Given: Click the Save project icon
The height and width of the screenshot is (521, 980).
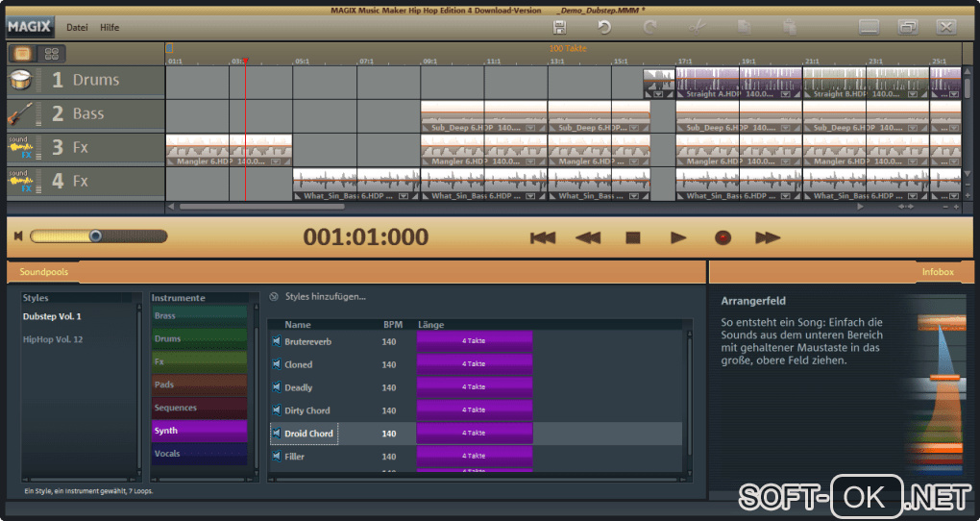Looking at the screenshot, I should (x=560, y=27).
